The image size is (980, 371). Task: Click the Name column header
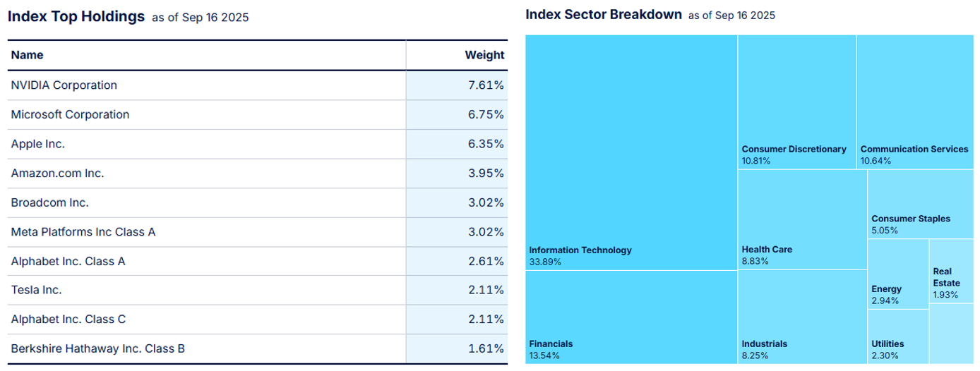[28, 55]
